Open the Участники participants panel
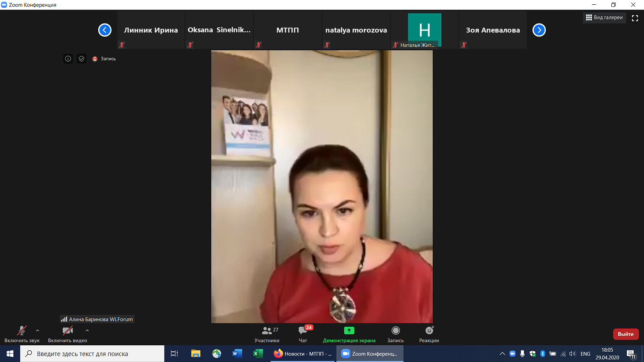The width and height of the screenshot is (644, 362). pyautogui.click(x=267, y=334)
